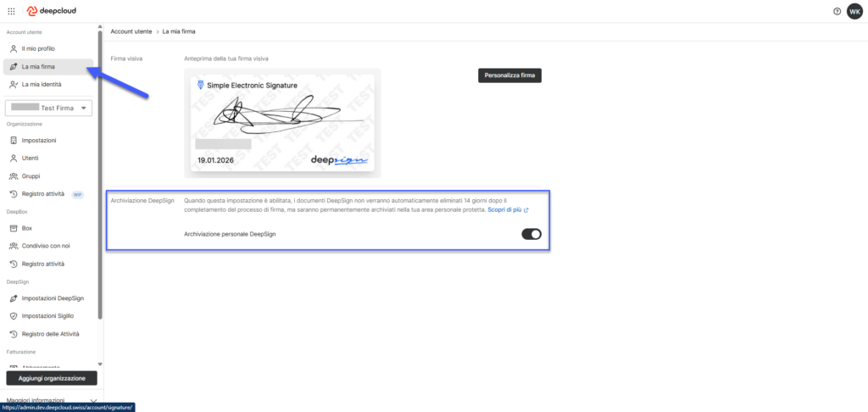This screenshot has height=412, width=868.
Task: Open the Utenti menu item
Action: (48, 159)
